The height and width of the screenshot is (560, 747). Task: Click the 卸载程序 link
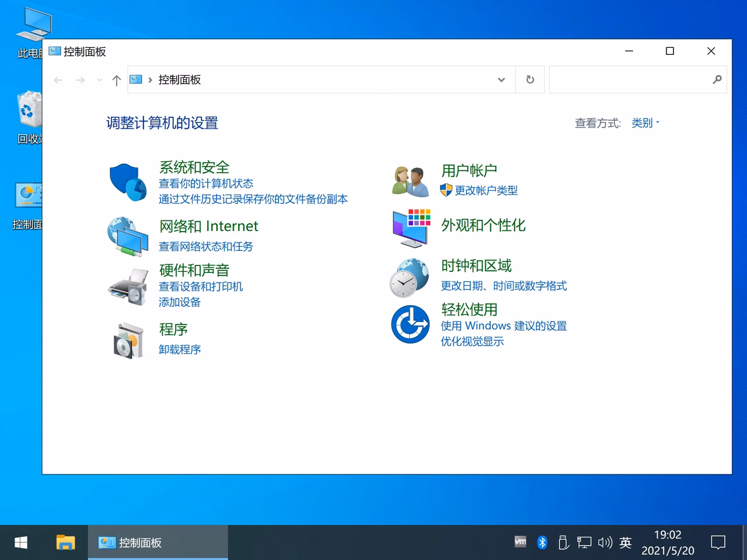[x=180, y=350]
